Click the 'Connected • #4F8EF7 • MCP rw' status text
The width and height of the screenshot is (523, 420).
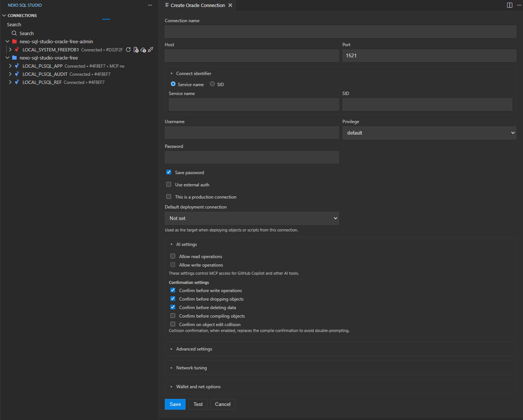(95, 66)
